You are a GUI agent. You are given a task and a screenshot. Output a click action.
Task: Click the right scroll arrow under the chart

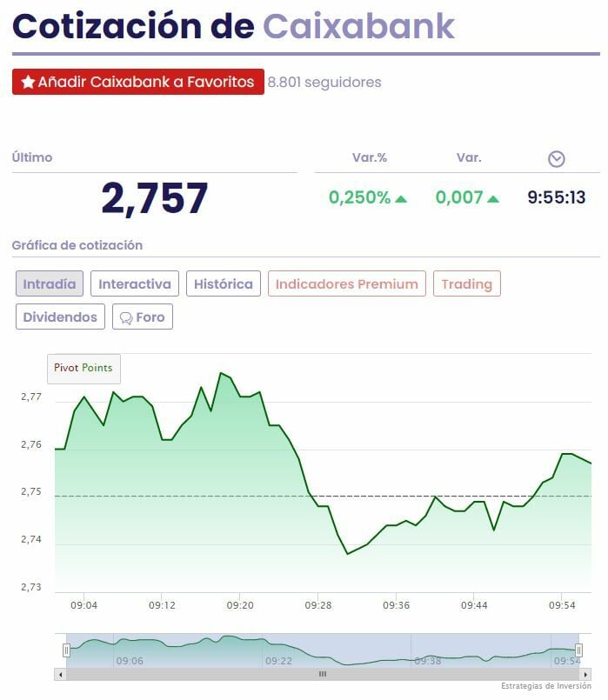[585, 674]
